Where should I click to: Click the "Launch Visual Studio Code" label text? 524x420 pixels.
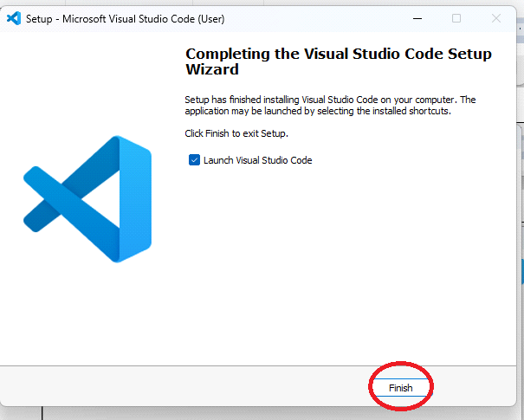[x=257, y=160]
